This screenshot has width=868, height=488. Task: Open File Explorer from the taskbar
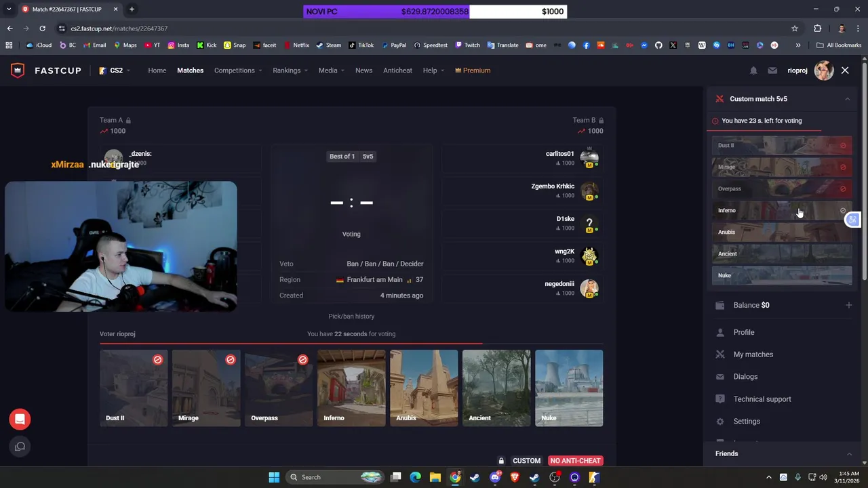pos(435,477)
